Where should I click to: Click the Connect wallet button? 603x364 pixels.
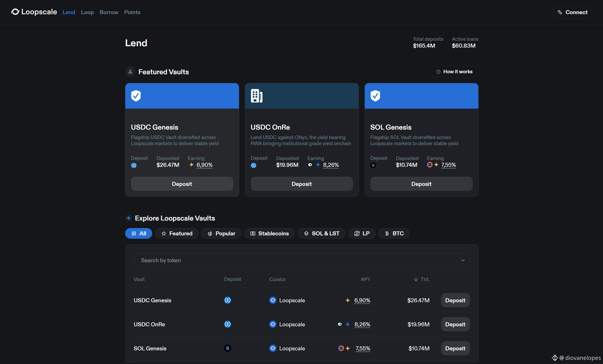coord(572,12)
